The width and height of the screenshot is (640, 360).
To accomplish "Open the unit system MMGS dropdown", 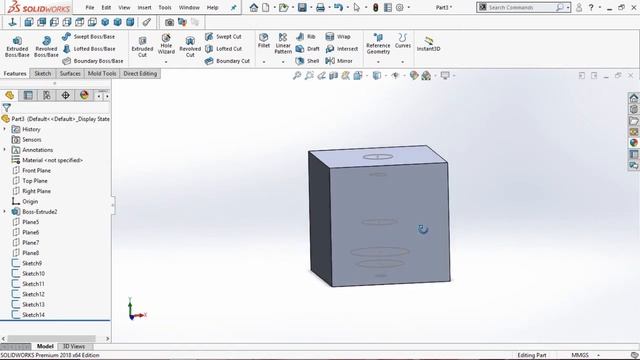I will click(598, 355).
